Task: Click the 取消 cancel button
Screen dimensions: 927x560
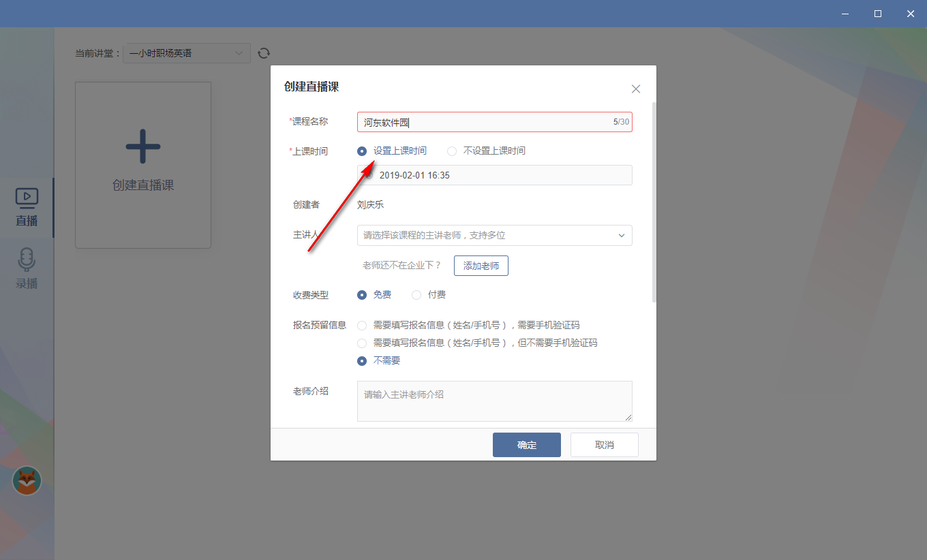Action: point(604,444)
